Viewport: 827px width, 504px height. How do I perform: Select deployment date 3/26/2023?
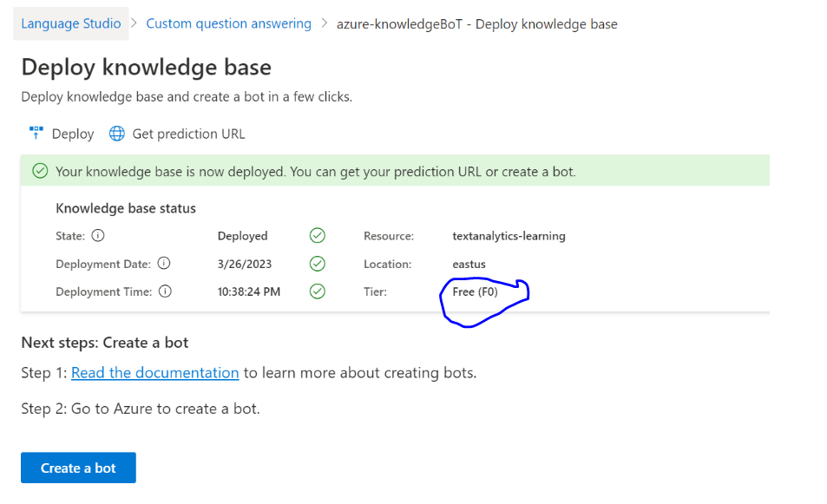pyautogui.click(x=245, y=264)
